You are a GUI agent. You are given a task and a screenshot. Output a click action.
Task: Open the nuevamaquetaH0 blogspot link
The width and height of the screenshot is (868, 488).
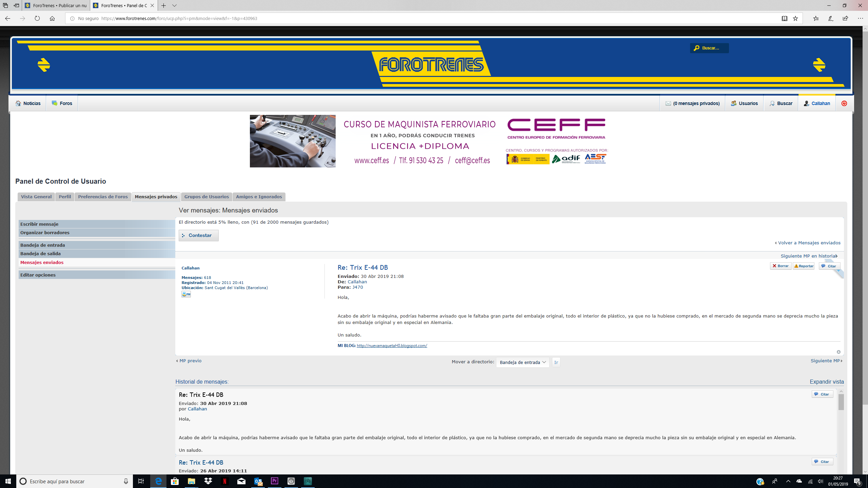point(392,346)
